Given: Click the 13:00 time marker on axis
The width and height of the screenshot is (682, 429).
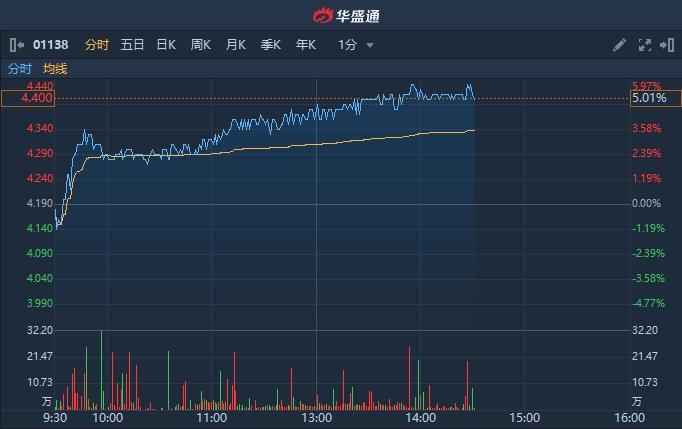Looking at the screenshot, I should click(x=316, y=418).
